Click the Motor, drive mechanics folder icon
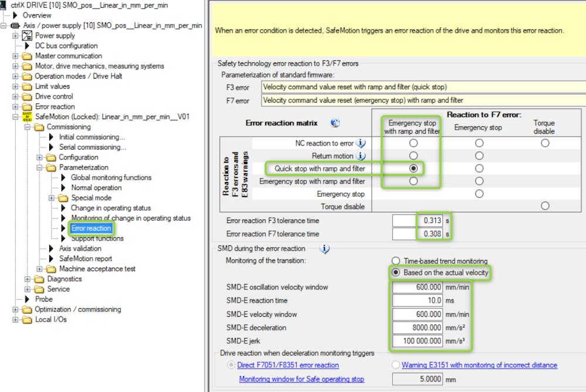This screenshot has height=392, width=586. 27,66
